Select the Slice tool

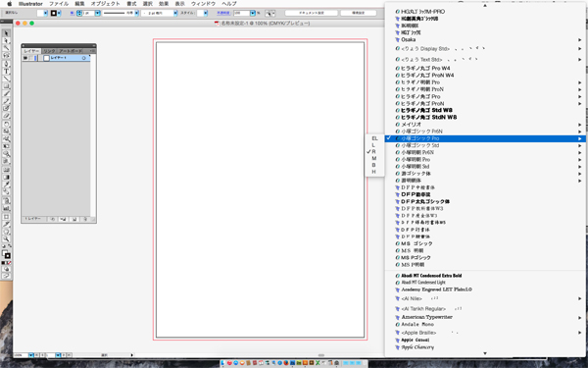click(x=7, y=224)
